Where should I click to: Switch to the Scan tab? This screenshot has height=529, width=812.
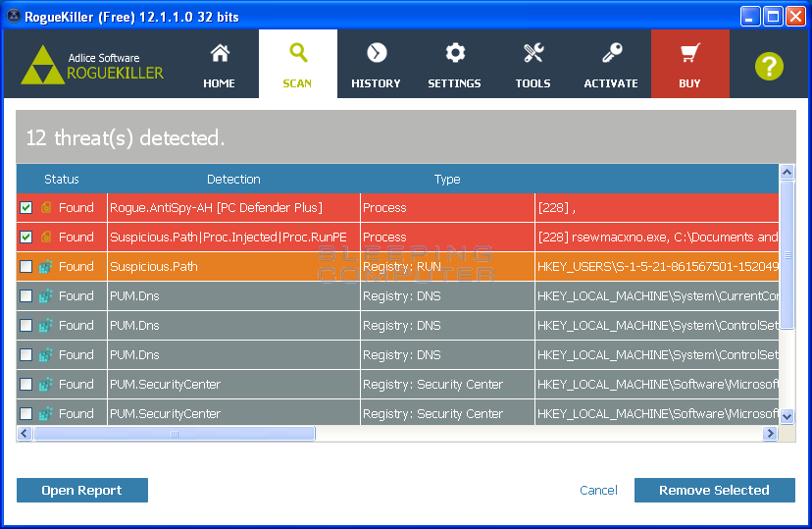pos(298,64)
